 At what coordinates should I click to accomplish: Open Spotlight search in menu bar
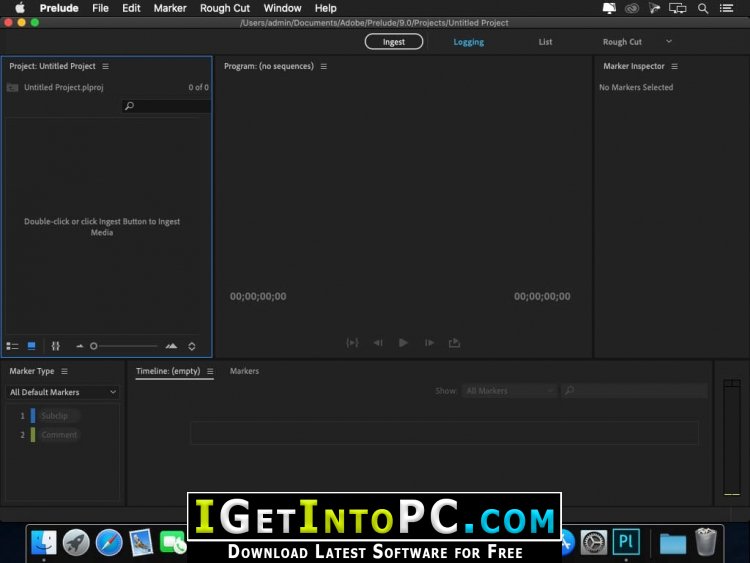click(x=703, y=8)
